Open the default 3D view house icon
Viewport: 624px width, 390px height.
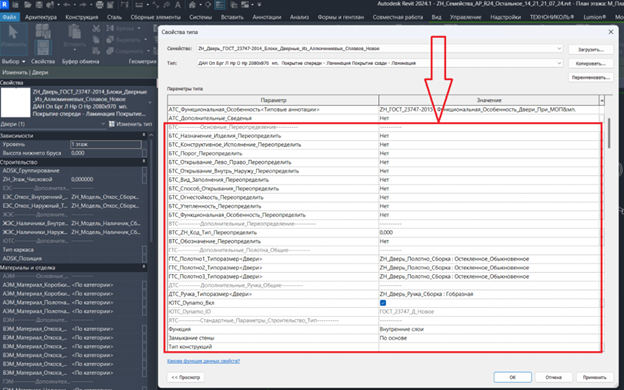point(192,5)
